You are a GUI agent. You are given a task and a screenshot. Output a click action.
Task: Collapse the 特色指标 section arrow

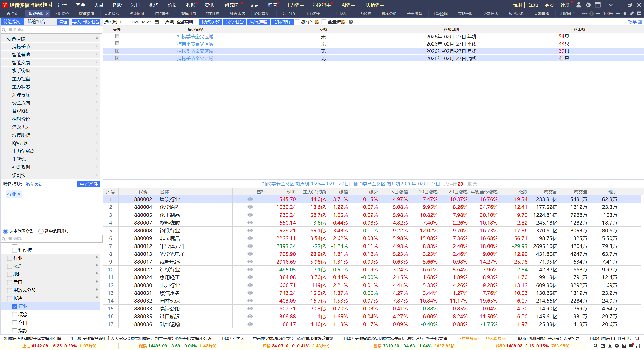pyautogui.click(x=97, y=39)
